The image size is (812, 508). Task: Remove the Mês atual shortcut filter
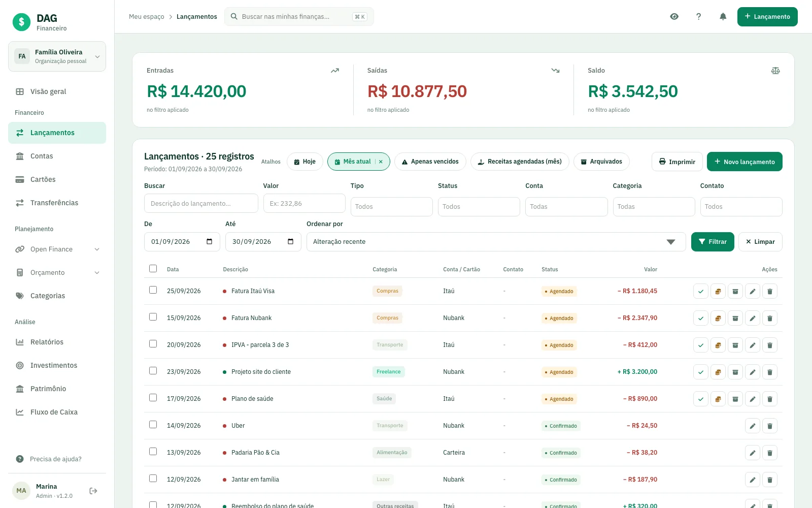point(381,162)
